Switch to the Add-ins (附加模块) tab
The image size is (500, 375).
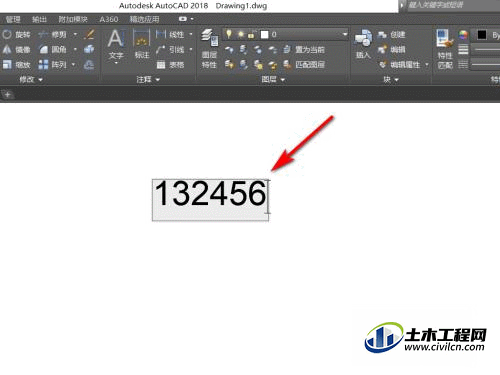point(73,19)
